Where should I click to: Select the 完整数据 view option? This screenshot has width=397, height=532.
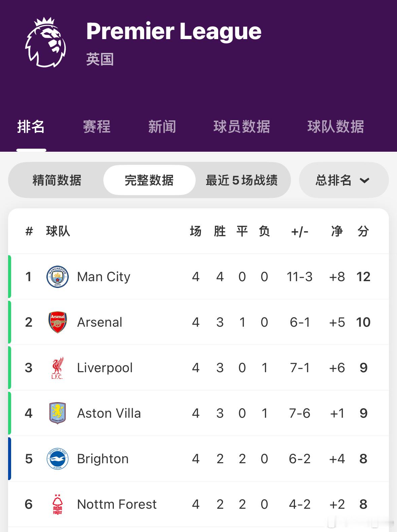click(149, 180)
